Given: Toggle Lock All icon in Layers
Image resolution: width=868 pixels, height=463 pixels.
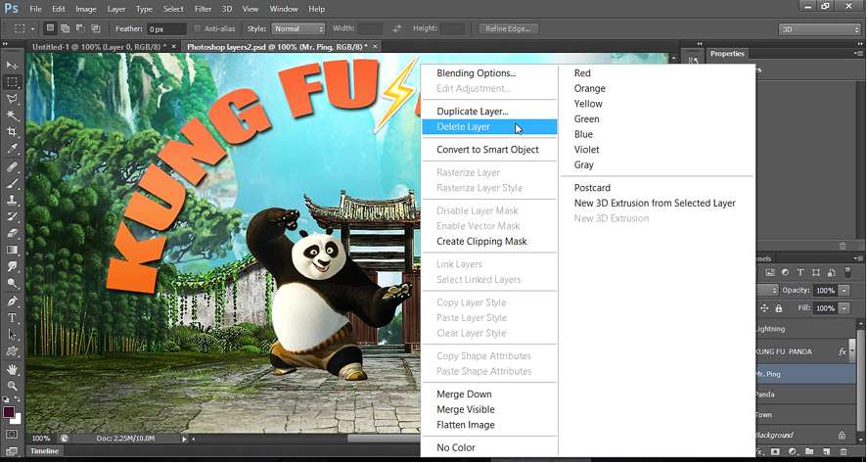Looking at the screenshot, I should click(x=779, y=308).
